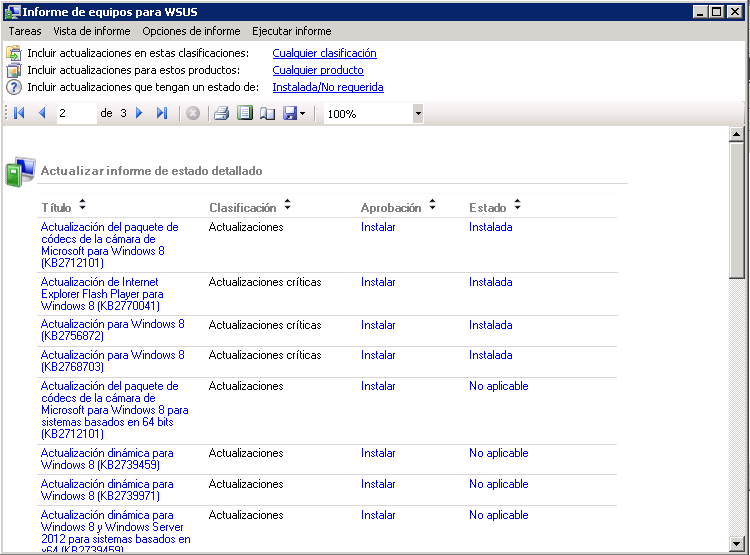This screenshot has width=750, height=555.
Task: Click Instalar approval for KB2756872
Action: click(x=378, y=325)
